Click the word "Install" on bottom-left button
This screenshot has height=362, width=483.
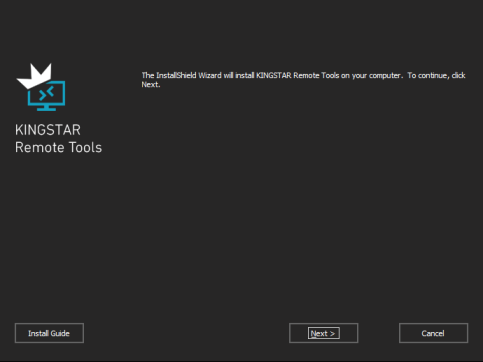point(38,333)
